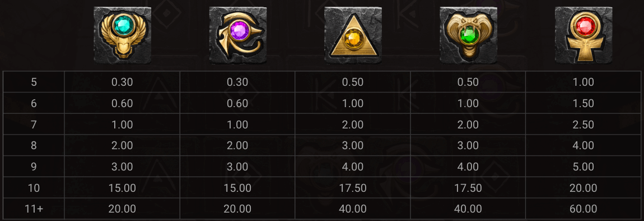Select the 17.50 payout in the pyramid column

click(353, 188)
